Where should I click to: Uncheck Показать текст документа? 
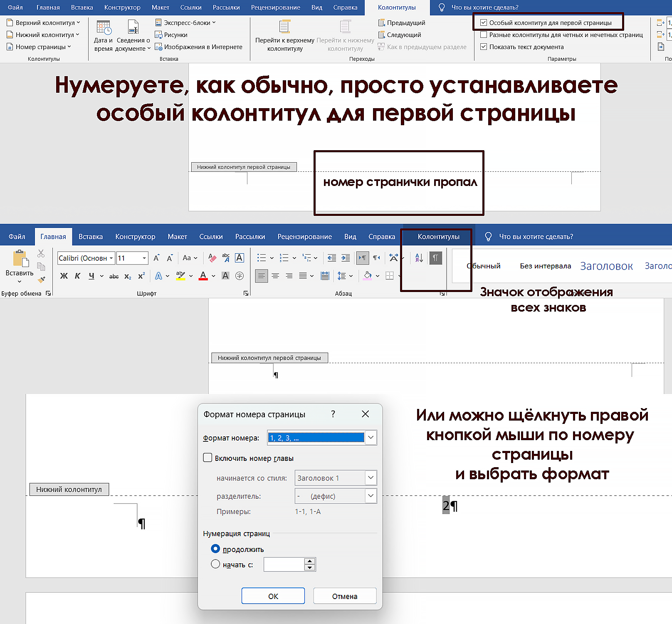pos(484,47)
